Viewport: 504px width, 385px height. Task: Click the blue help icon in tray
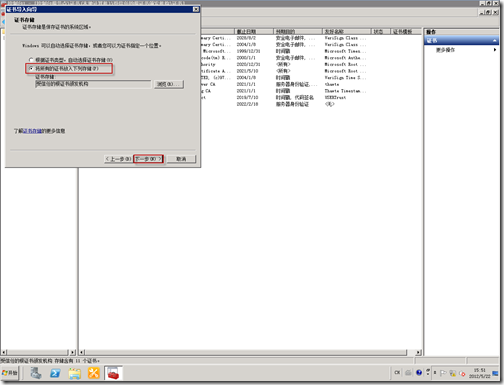pyautogui.click(x=419, y=373)
